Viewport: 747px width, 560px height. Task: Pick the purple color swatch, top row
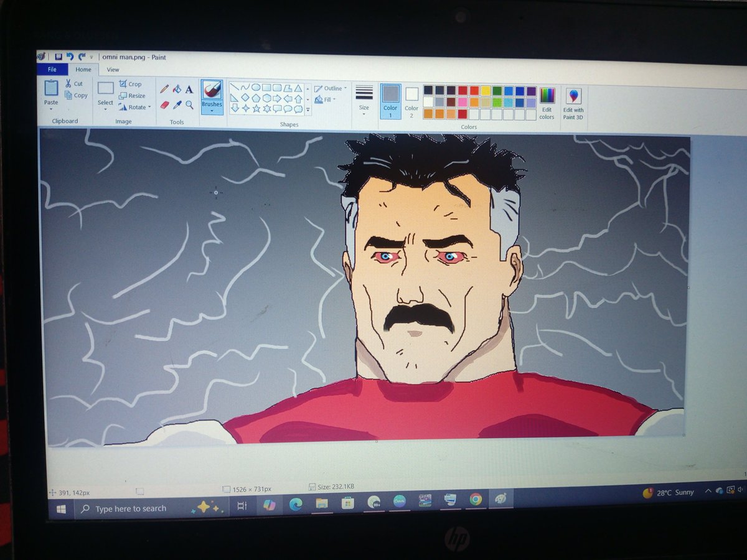point(531,90)
